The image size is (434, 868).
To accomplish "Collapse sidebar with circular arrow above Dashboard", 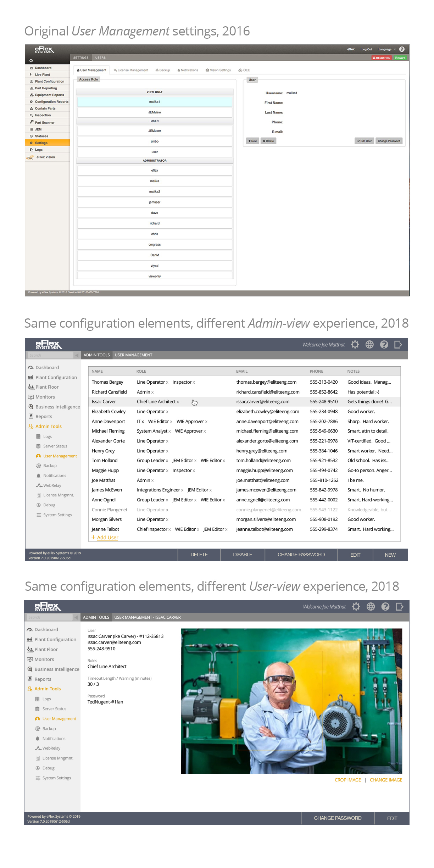I will click(31, 61).
